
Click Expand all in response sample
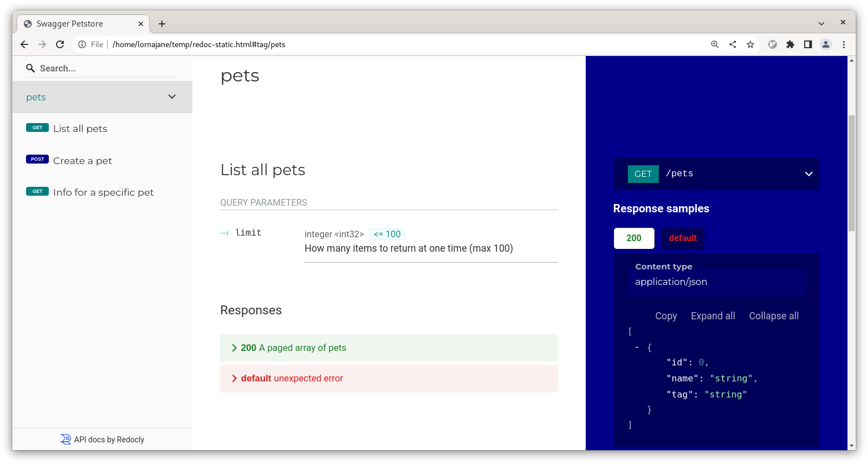(x=713, y=316)
